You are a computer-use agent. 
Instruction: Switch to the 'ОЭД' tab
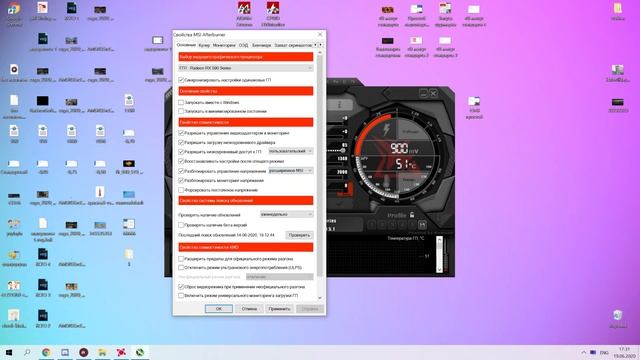click(243, 45)
